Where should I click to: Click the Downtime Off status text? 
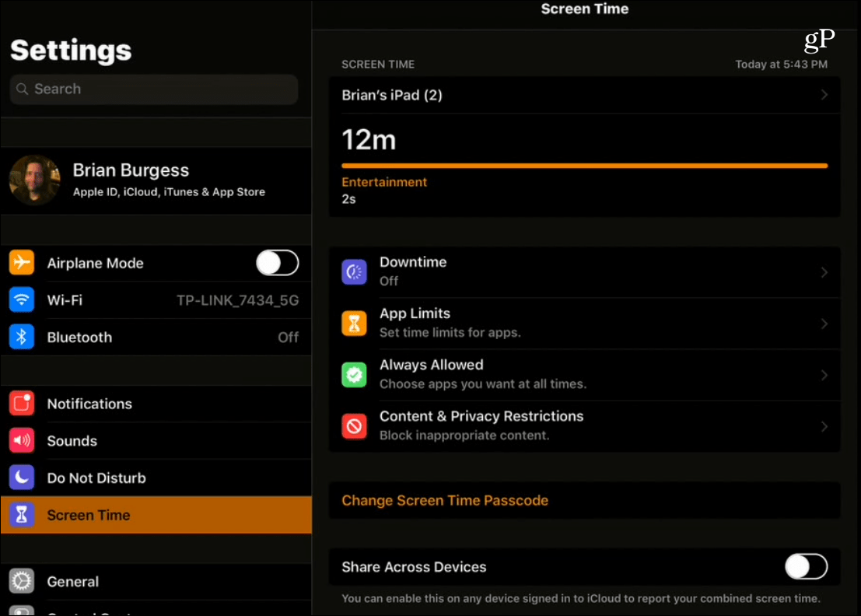coord(389,281)
